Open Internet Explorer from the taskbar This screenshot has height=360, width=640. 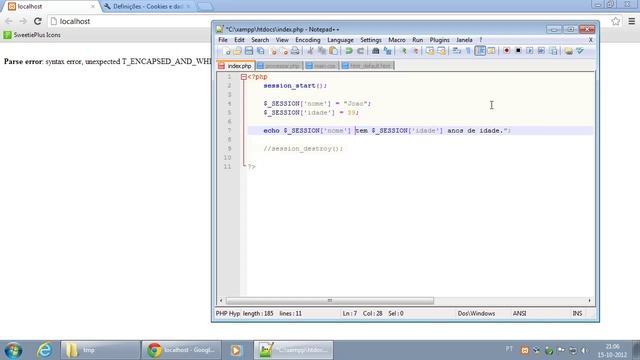(44, 350)
